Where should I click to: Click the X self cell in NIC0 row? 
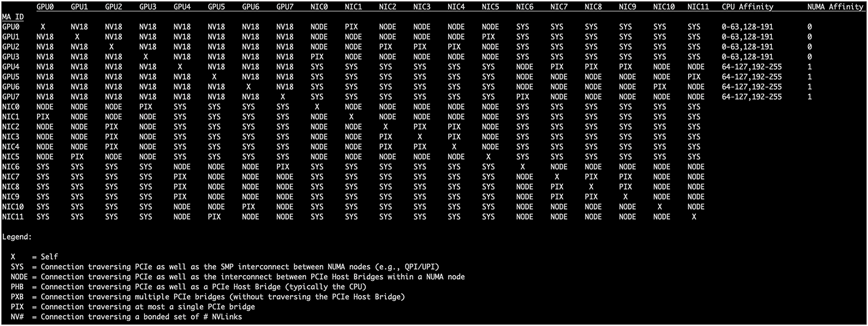[x=317, y=106]
